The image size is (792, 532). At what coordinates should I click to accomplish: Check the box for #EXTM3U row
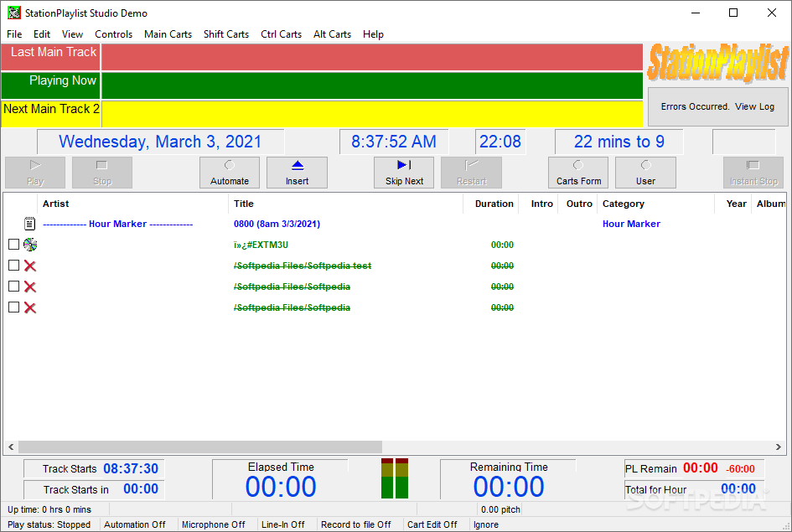point(13,245)
